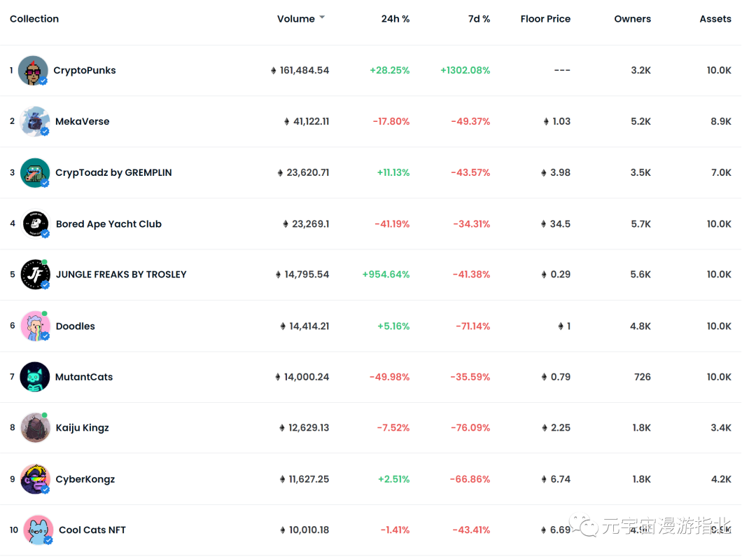Sort by the Assets column header
This screenshot has width=756, height=559.
tap(715, 19)
